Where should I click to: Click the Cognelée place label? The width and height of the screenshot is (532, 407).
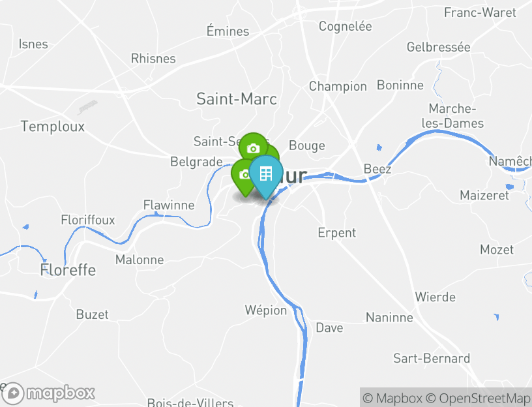(346, 26)
